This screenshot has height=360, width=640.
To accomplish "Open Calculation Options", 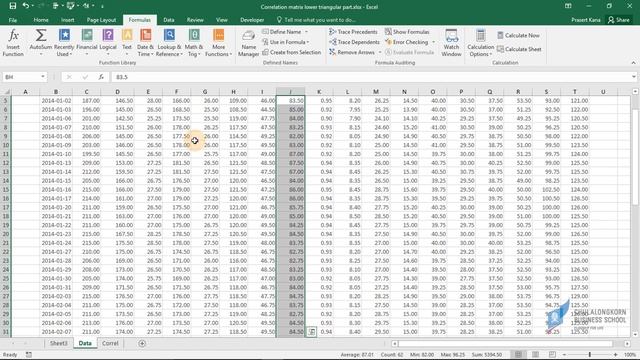I will (480, 42).
